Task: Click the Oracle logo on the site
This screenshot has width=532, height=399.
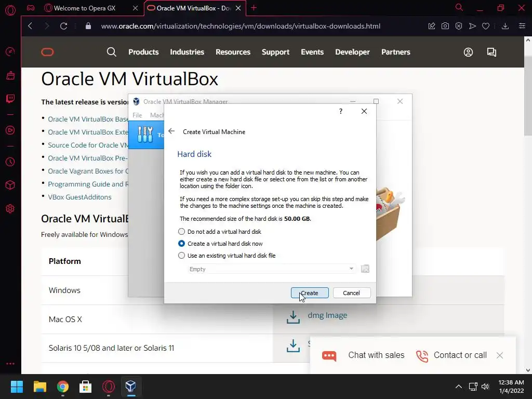Action: (47, 52)
